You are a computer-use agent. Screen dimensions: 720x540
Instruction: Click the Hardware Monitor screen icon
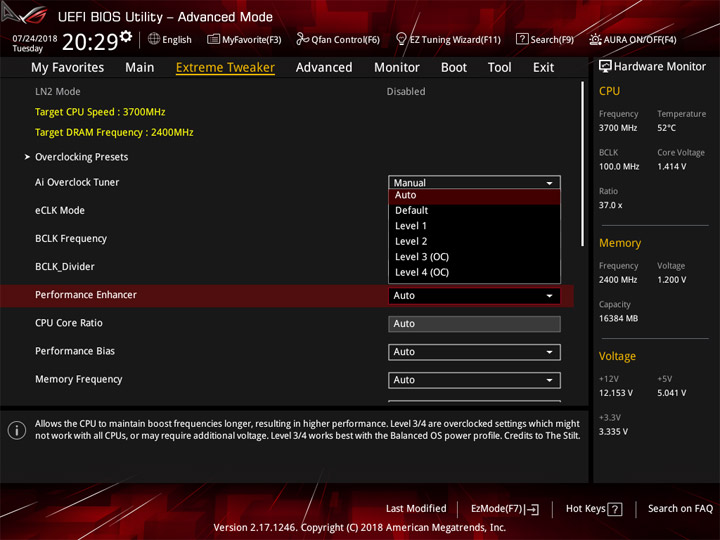tap(605, 67)
